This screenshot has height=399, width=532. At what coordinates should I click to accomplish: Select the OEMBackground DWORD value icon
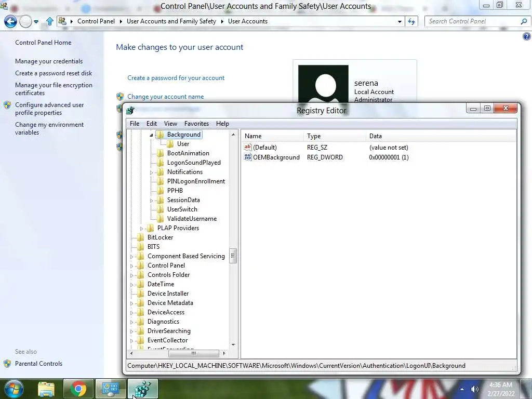pos(248,157)
